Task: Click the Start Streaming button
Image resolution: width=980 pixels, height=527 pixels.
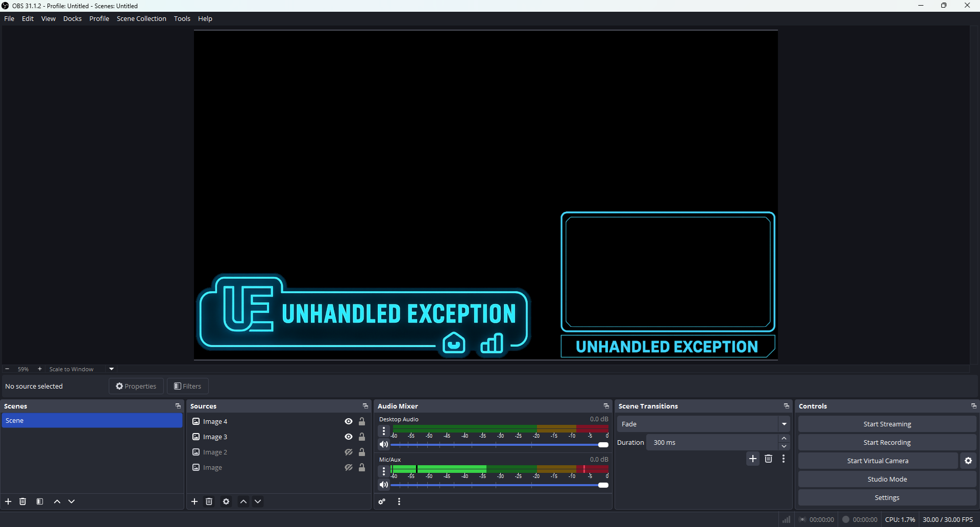Action: [x=887, y=424]
